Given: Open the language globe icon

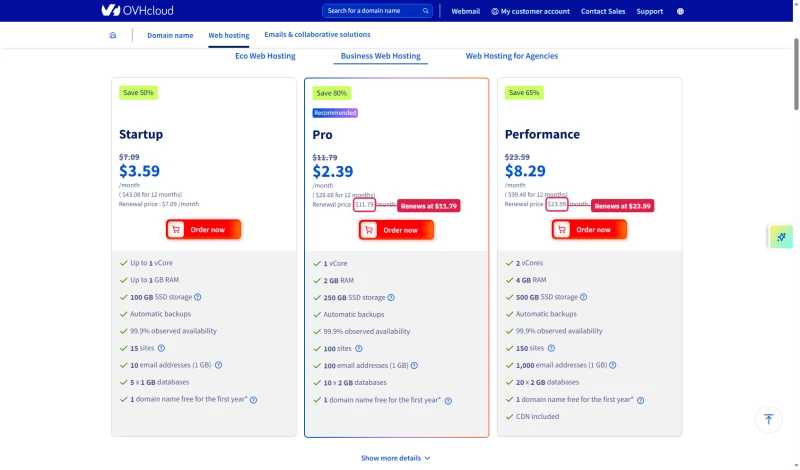Looking at the screenshot, I should click(x=680, y=11).
